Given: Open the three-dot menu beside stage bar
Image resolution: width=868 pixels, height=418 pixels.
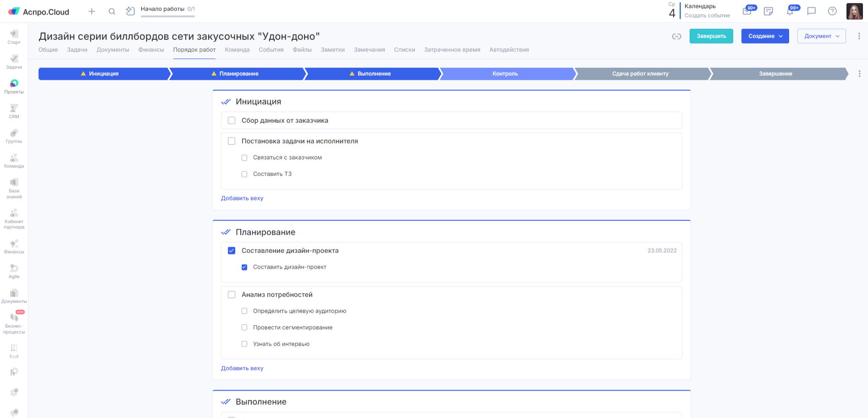Looking at the screenshot, I should point(859,74).
